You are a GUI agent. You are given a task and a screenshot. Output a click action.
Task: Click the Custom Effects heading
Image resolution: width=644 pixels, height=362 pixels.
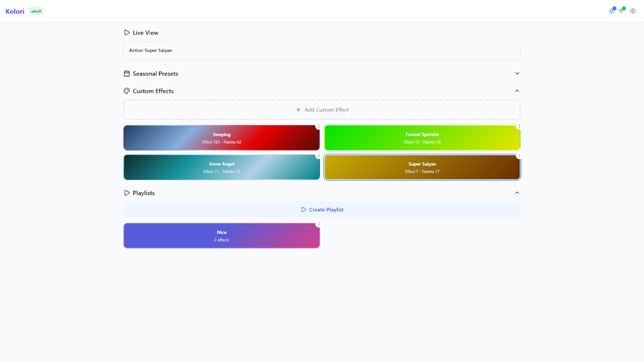pos(153,91)
